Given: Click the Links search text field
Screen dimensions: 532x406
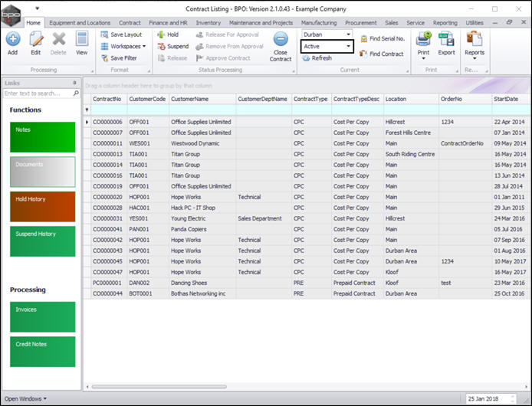Looking at the screenshot, I should (x=38, y=93).
